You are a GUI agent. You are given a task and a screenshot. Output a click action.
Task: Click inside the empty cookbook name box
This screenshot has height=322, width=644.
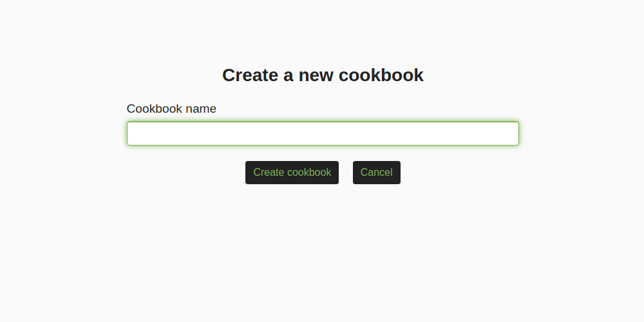click(x=323, y=133)
